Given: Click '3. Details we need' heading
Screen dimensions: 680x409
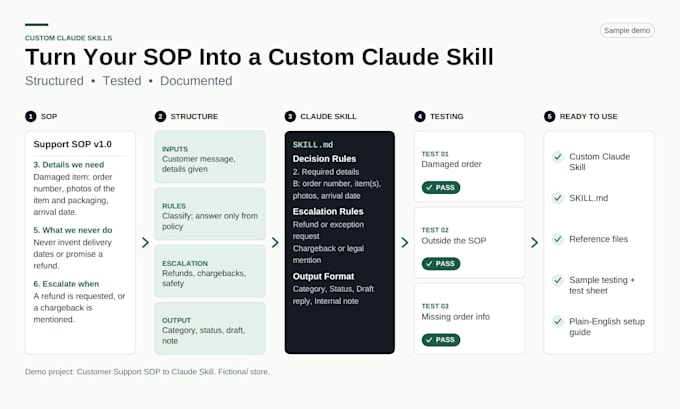Looking at the screenshot, I should pos(69,165).
